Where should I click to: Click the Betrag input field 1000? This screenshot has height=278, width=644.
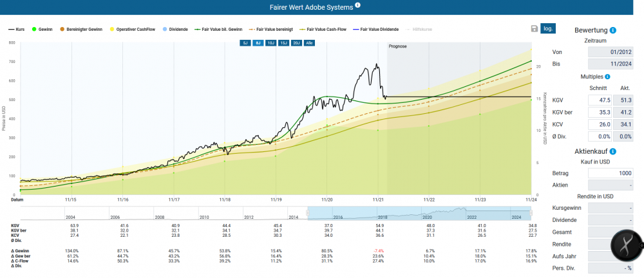click(x=611, y=173)
